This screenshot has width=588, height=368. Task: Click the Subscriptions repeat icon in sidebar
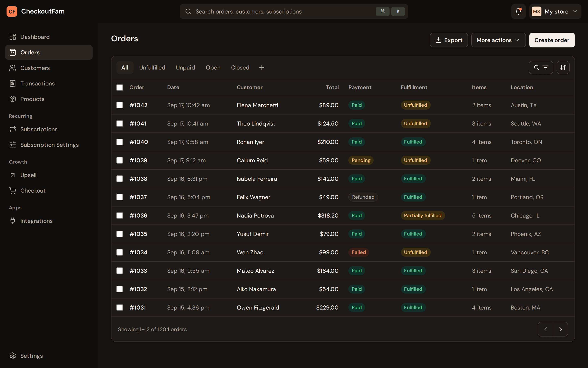(x=13, y=129)
